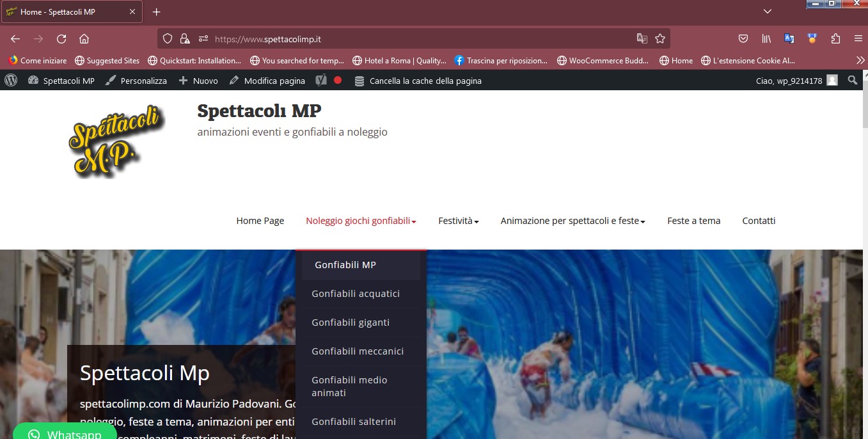Go to the browser home page
Image resolution: width=868 pixels, height=439 pixels.
(84, 39)
